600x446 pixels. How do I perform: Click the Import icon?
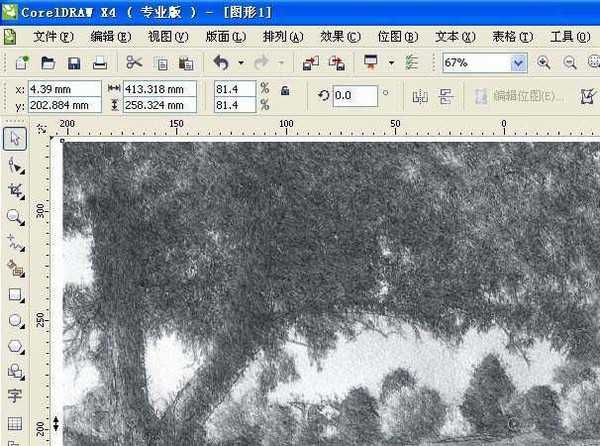click(x=311, y=63)
